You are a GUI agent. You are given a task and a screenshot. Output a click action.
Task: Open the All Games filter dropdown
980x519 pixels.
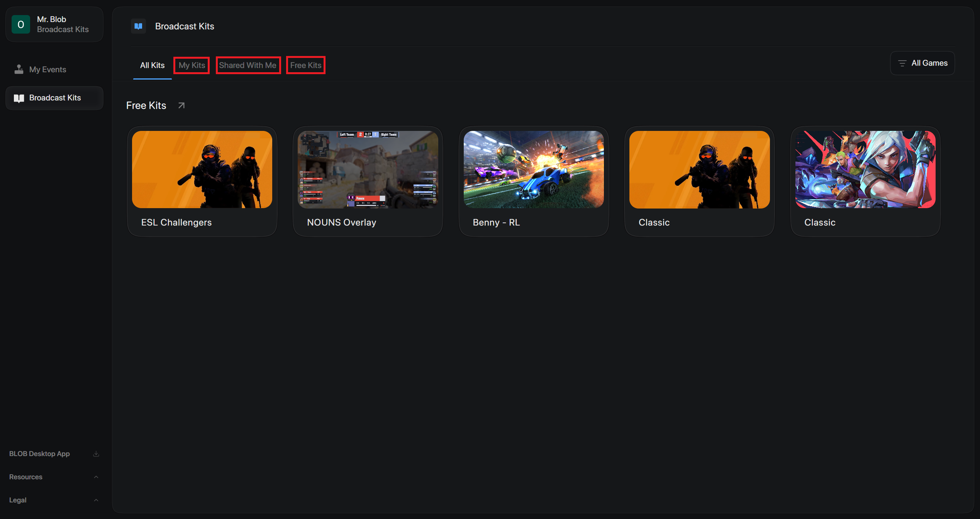pos(922,63)
